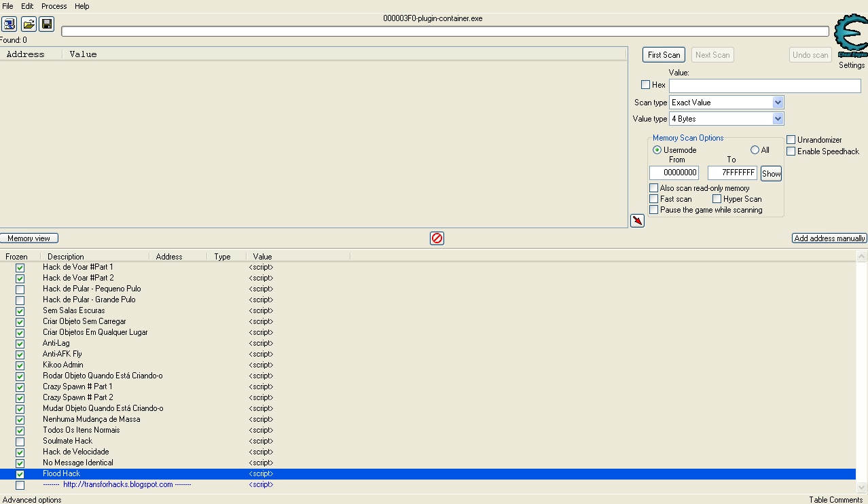This screenshot has height=504, width=868.
Task: Click the scan Value input field
Action: pyautogui.click(x=765, y=86)
